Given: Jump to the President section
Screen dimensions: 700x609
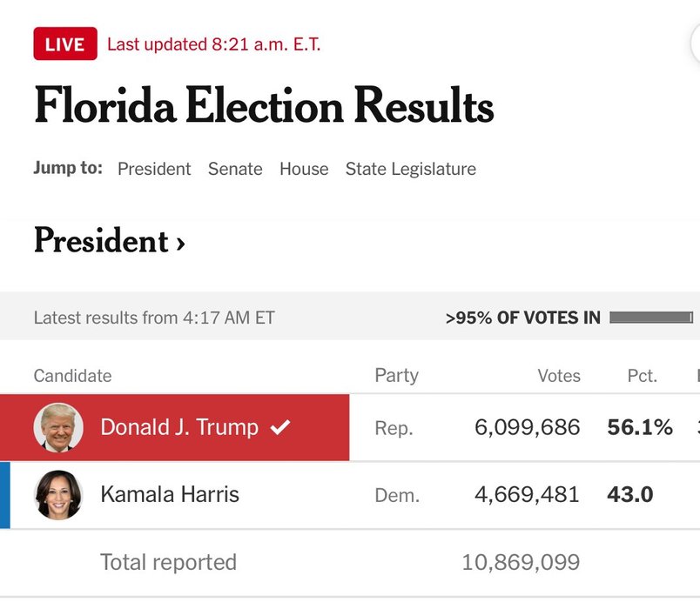Looking at the screenshot, I should 154,169.
